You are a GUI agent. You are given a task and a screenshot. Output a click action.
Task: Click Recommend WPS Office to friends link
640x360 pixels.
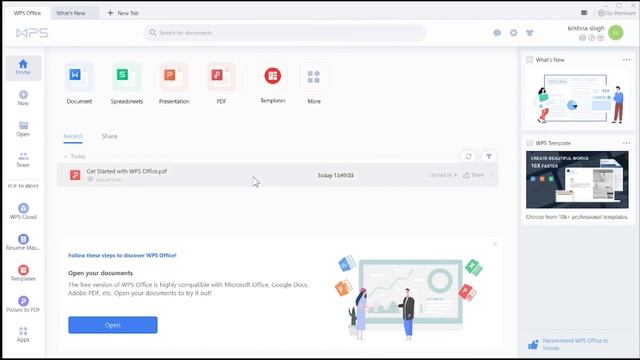(575, 344)
